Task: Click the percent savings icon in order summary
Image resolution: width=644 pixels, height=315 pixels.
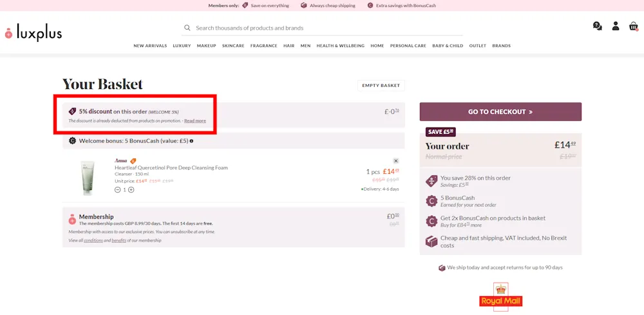Action: coord(431,181)
